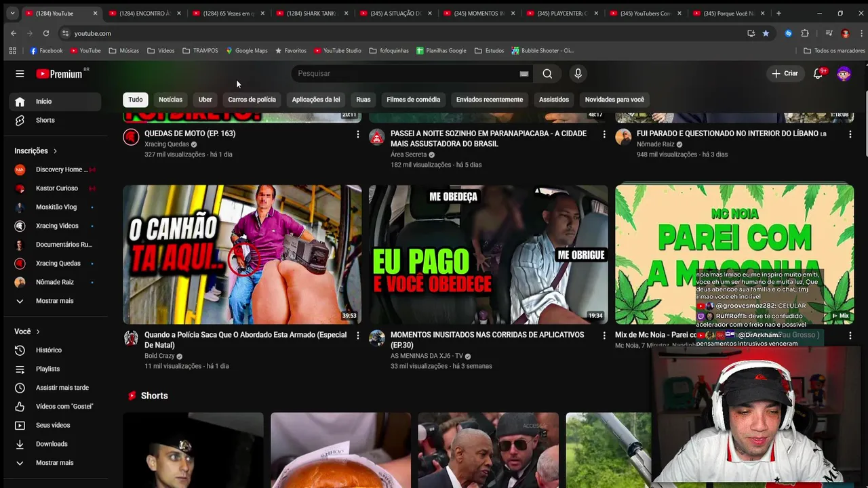This screenshot has height=488, width=868.
Task: Open the YouTube Studio bookmark
Action: point(337,51)
